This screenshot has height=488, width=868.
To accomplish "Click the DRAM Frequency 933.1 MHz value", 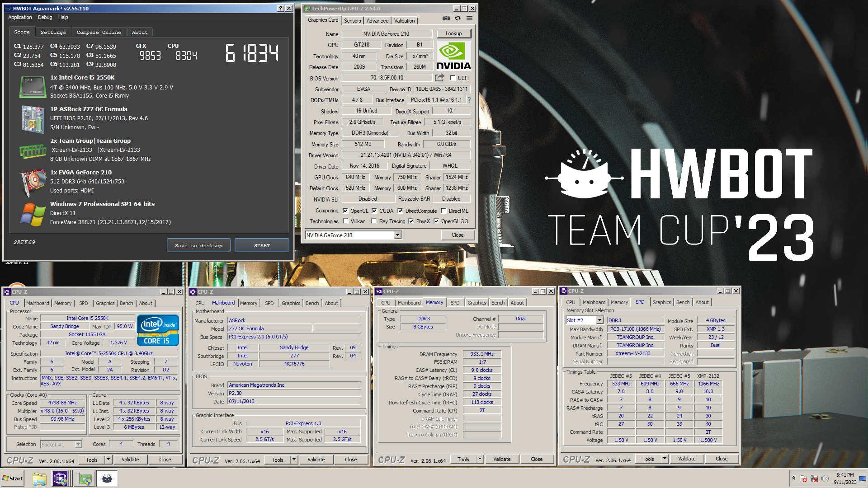I will (481, 354).
